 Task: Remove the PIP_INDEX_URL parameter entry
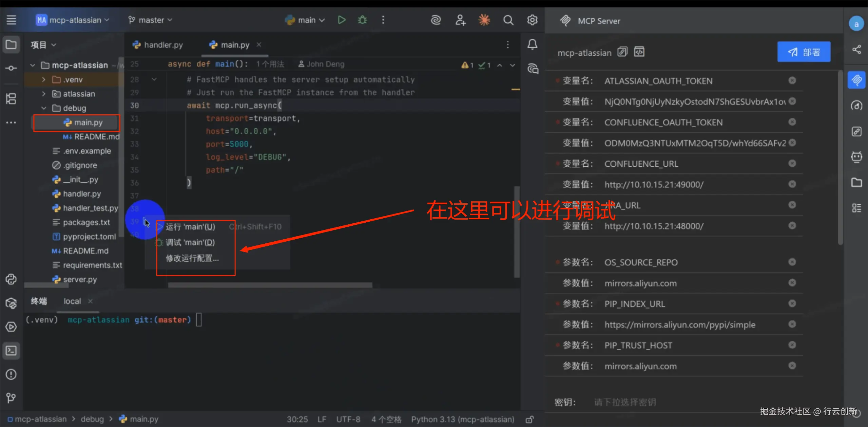[792, 303]
